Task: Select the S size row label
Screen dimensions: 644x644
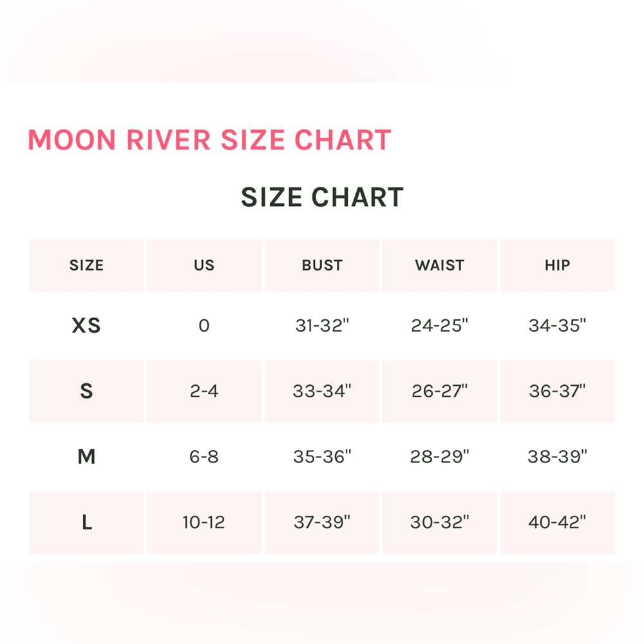Action: point(86,391)
